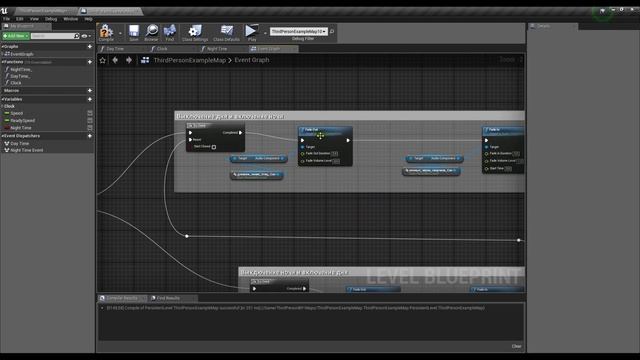This screenshot has width=640, height=360.
Task: Expand the EventGraph tree arrow
Action: [x=2, y=54]
